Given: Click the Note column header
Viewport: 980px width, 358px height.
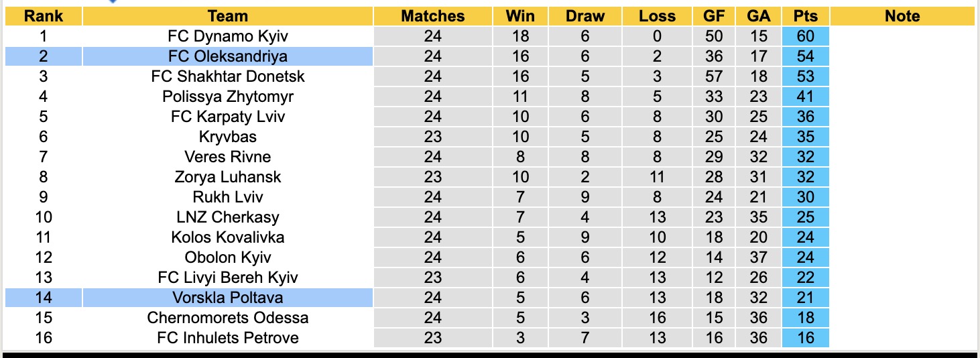Looking at the screenshot, I should point(902,16).
